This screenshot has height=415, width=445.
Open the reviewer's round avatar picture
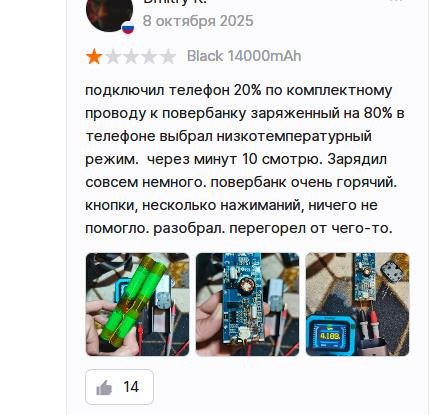[109, 13]
